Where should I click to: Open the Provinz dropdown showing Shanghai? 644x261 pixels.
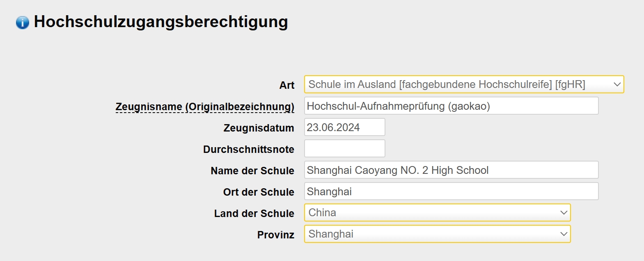coord(437,234)
